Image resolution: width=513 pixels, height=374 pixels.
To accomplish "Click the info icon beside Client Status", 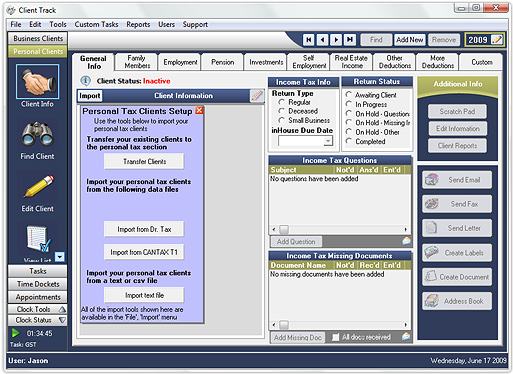I will (86, 81).
